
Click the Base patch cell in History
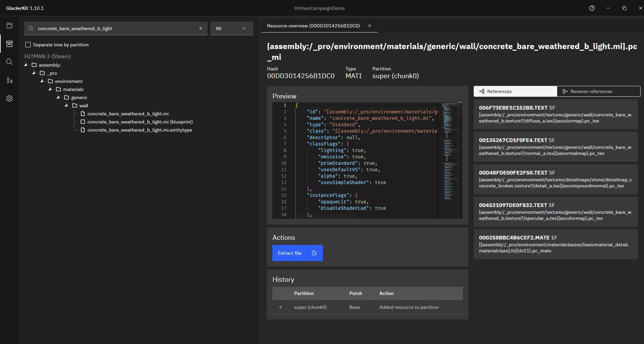click(354, 307)
